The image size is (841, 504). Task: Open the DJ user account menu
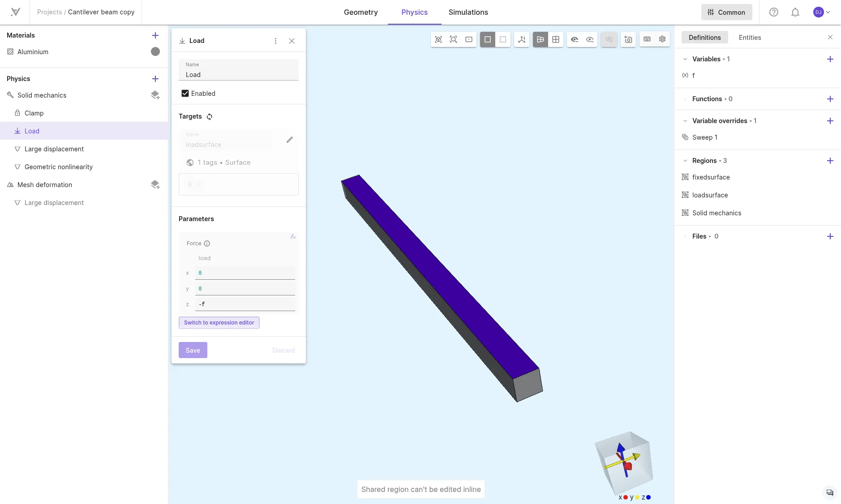[x=822, y=13]
